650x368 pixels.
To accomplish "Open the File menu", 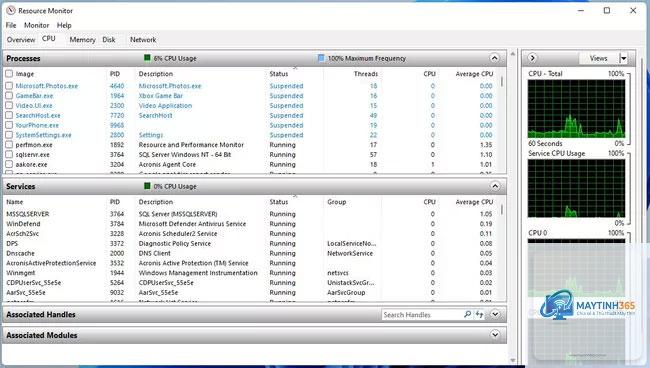I will 11,25.
